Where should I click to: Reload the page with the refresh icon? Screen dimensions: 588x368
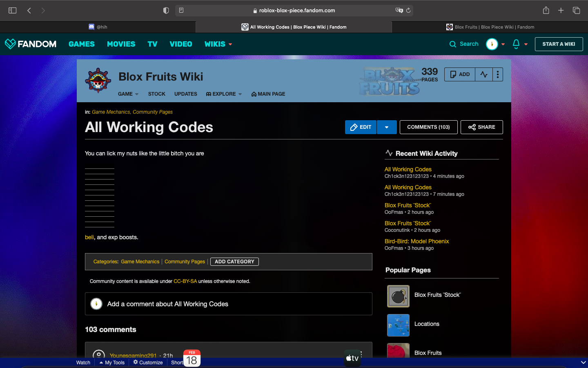[408, 10]
